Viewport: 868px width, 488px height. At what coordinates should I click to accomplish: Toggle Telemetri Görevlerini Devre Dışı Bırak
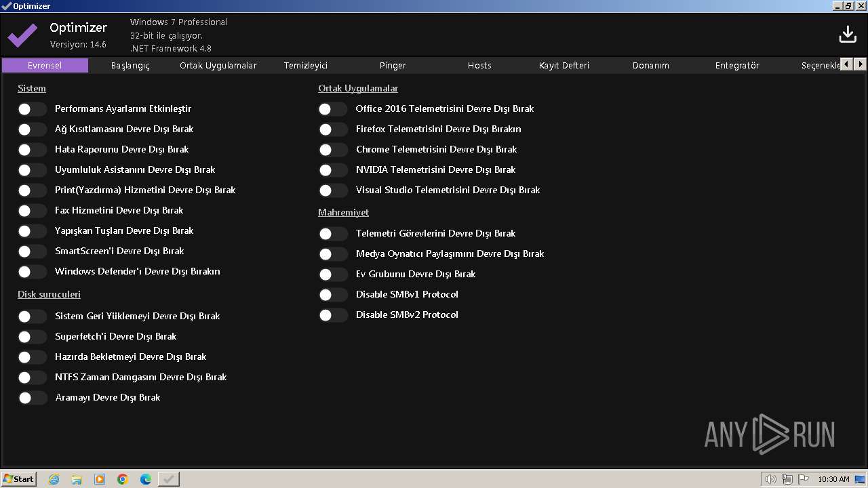[333, 233]
